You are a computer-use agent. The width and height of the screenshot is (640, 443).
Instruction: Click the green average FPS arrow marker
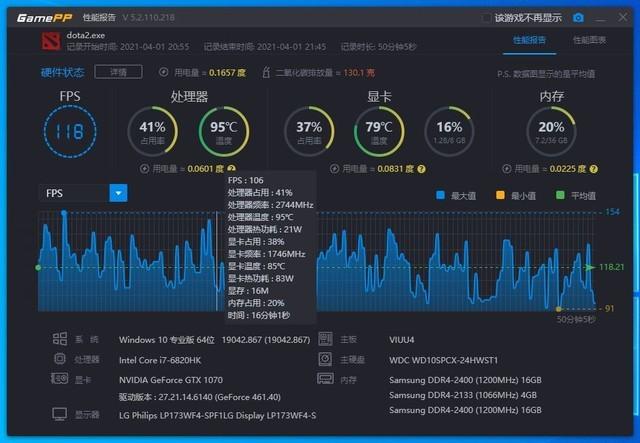point(589,267)
